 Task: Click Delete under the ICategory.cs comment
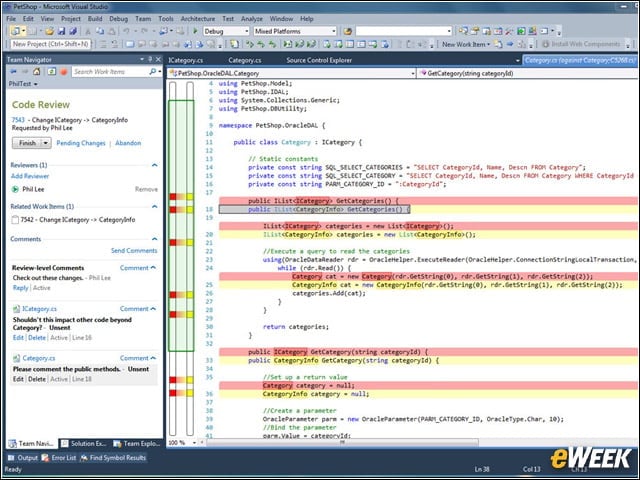37,338
